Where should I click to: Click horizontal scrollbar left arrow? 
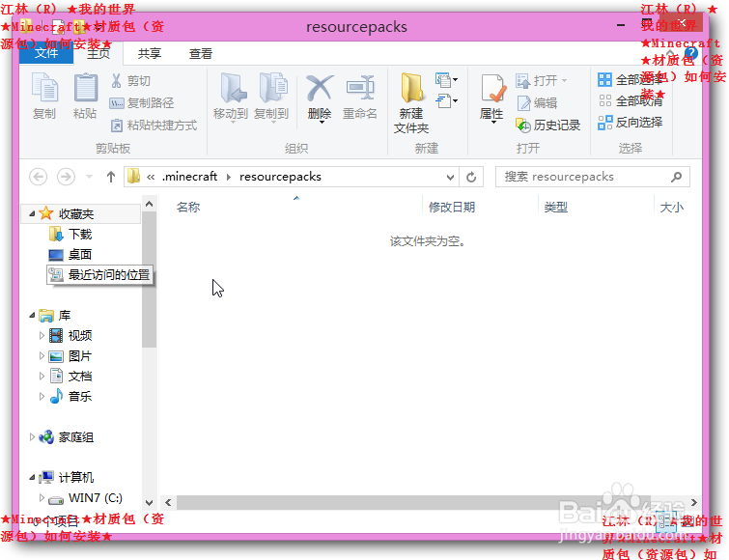168,502
